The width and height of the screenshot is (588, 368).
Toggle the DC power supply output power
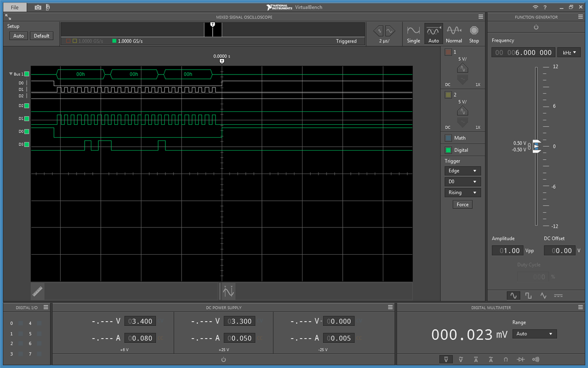pyautogui.click(x=224, y=359)
